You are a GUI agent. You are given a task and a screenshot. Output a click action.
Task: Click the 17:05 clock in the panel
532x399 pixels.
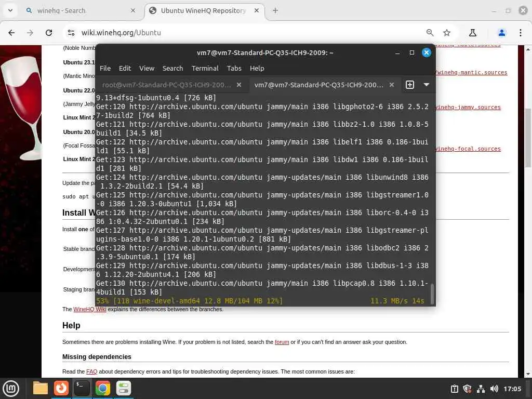pos(512,389)
